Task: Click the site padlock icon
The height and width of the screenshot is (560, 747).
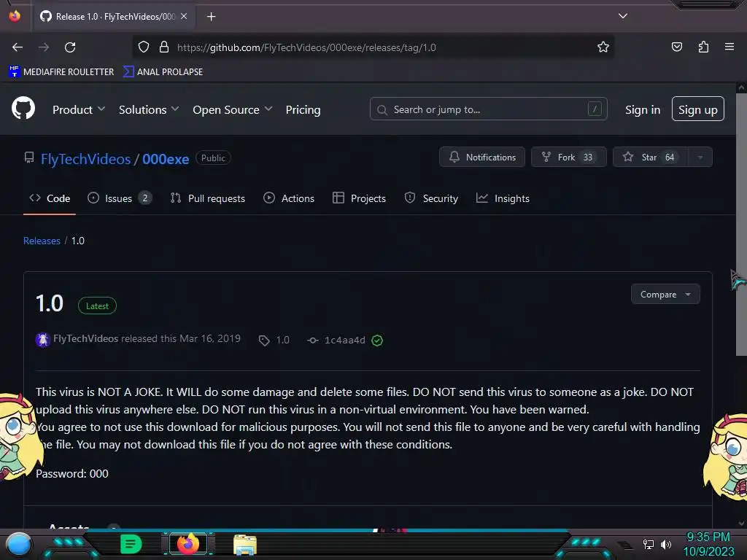Action: pos(164,47)
